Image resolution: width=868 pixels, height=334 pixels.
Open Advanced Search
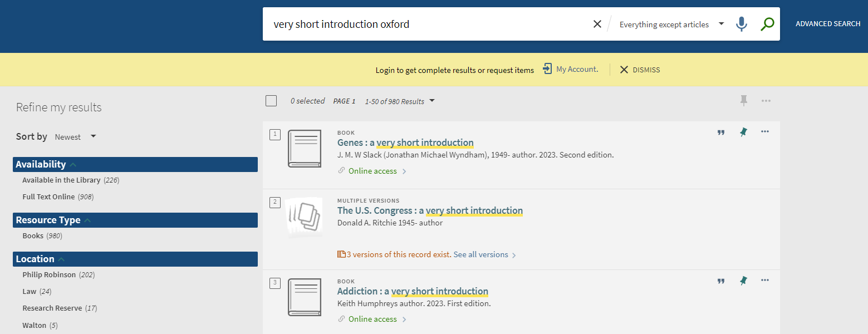point(828,23)
